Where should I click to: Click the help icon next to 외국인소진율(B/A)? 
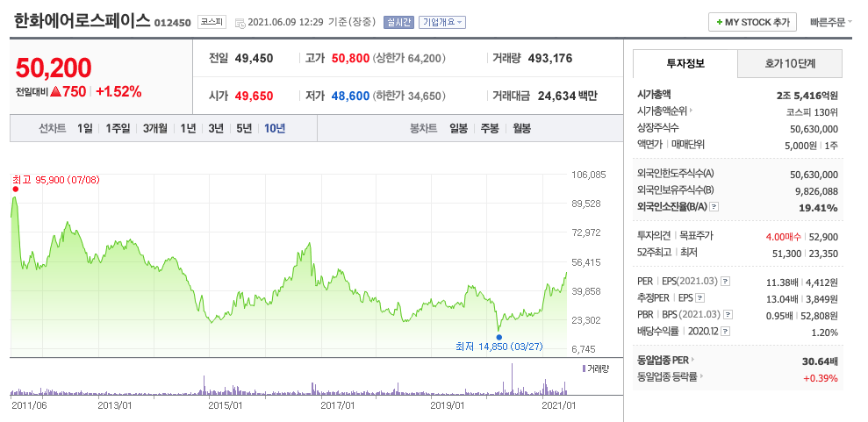point(714,207)
